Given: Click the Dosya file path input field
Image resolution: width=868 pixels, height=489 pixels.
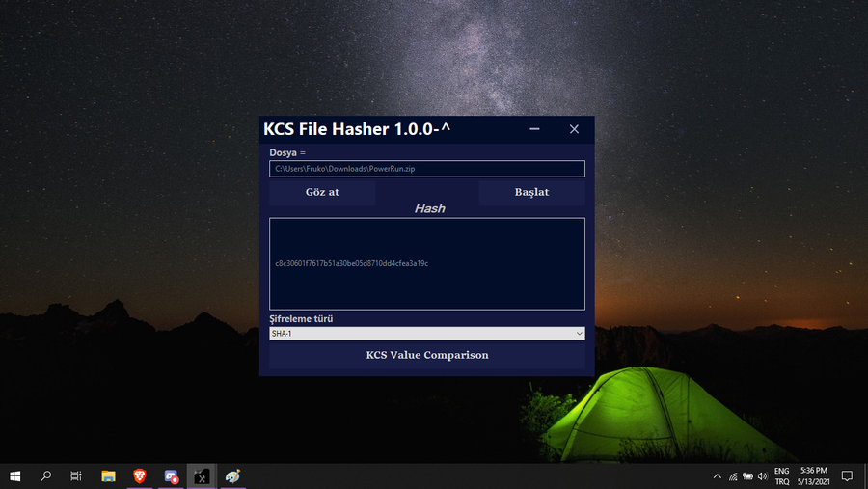Looking at the screenshot, I should [427, 169].
